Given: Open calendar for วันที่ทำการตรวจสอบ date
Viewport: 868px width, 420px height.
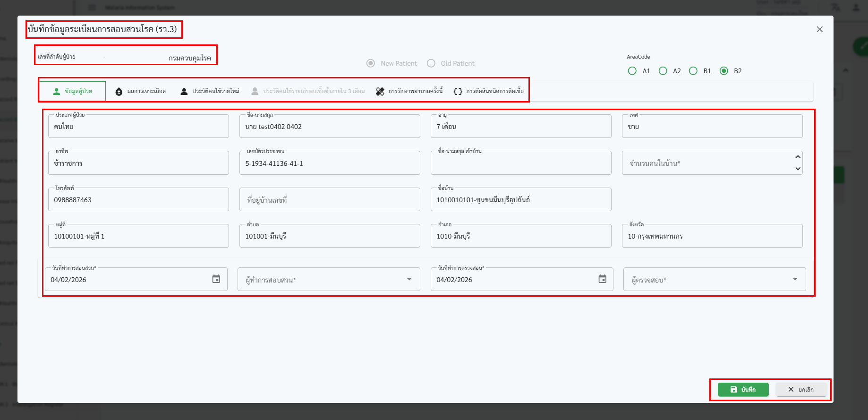Looking at the screenshot, I should click(x=602, y=279).
